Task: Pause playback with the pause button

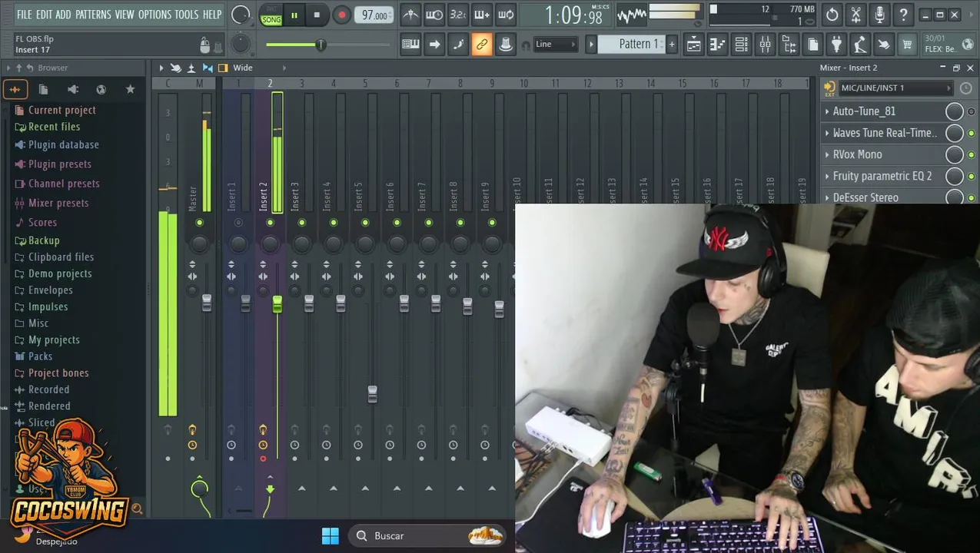Action: [294, 15]
